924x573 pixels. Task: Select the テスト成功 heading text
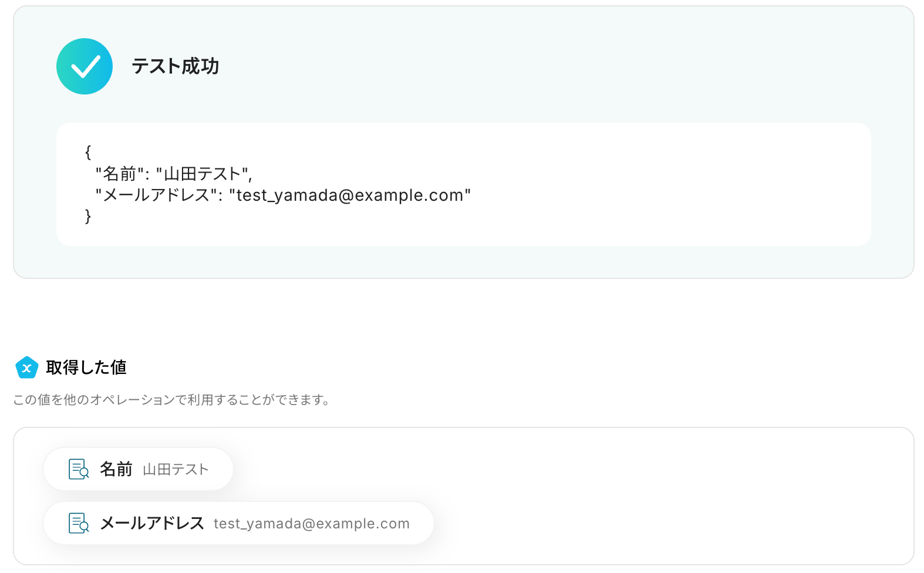[x=175, y=66]
